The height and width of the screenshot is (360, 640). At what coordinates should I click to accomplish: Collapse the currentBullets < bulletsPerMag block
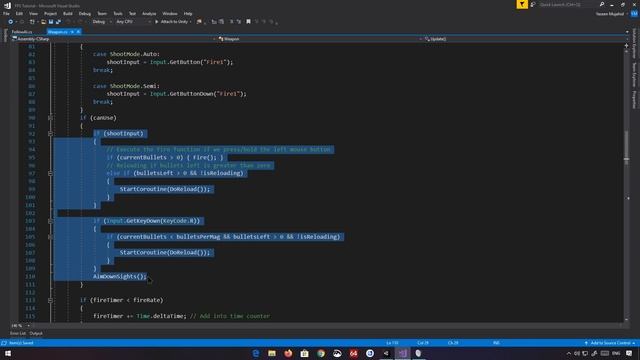pos(50,237)
